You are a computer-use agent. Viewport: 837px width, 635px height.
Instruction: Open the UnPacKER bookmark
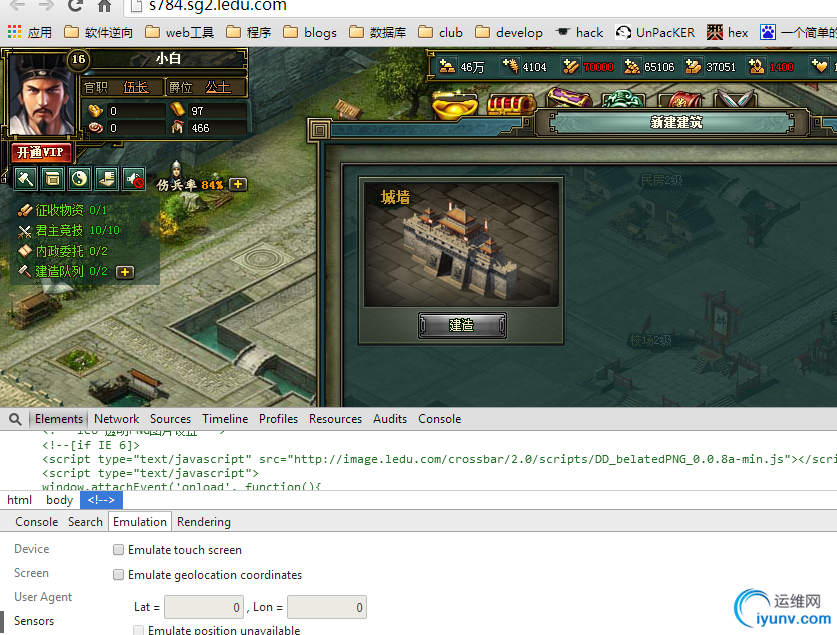tap(655, 32)
